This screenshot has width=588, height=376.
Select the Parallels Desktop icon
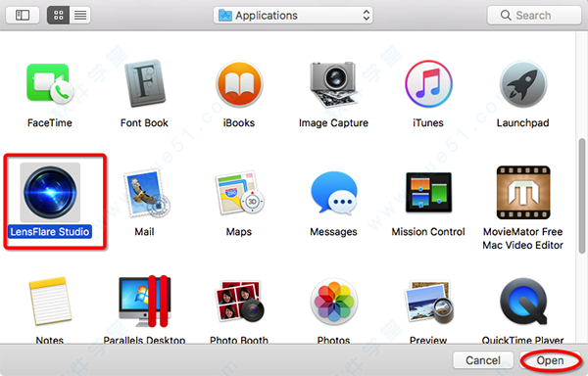[x=145, y=302]
